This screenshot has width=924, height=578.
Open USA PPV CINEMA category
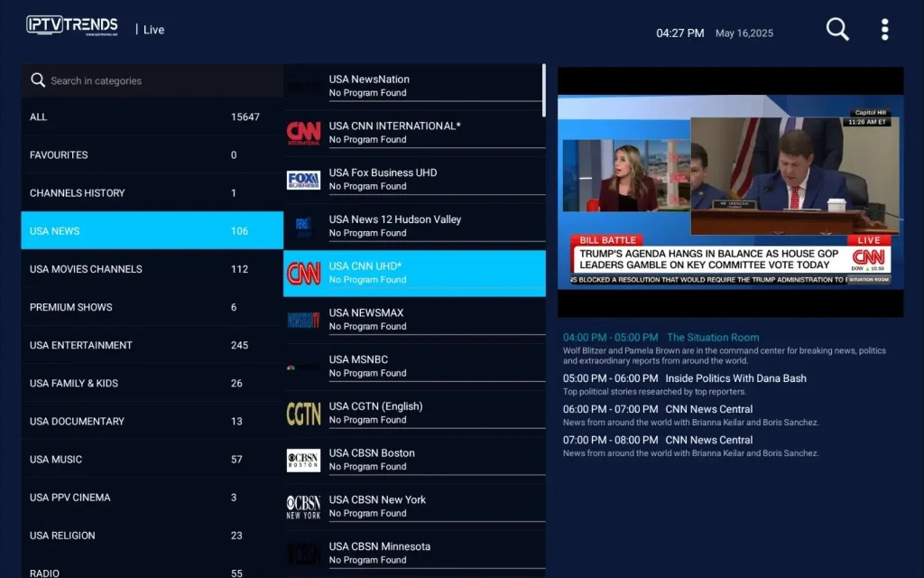152,498
